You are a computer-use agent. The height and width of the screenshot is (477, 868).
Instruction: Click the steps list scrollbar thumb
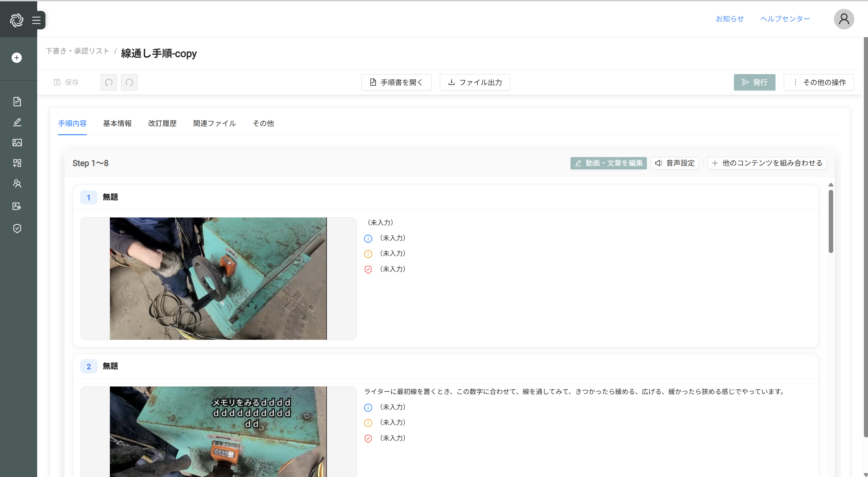pyautogui.click(x=831, y=221)
